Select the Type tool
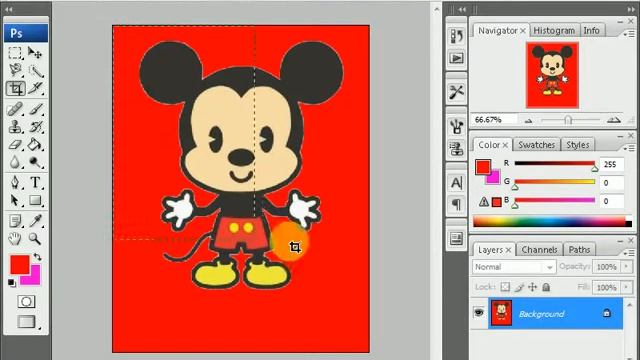The height and width of the screenshot is (360, 640). [35, 182]
